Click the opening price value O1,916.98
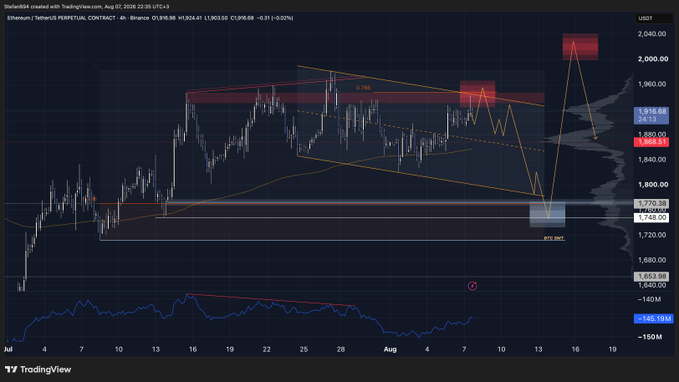Viewport: 679px width, 382px height. point(164,18)
